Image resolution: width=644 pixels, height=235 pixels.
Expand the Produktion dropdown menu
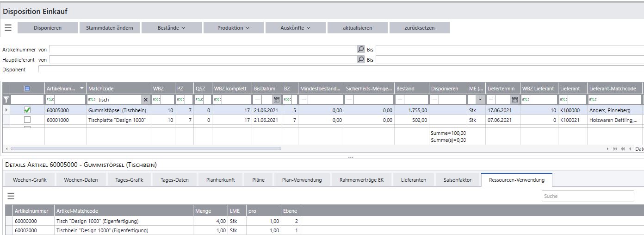(233, 28)
